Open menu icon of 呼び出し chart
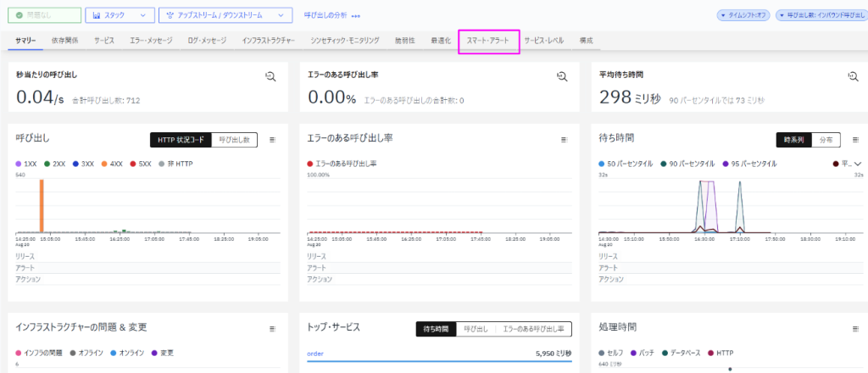Image resolution: width=868 pixels, height=373 pixels. click(x=272, y=140)
